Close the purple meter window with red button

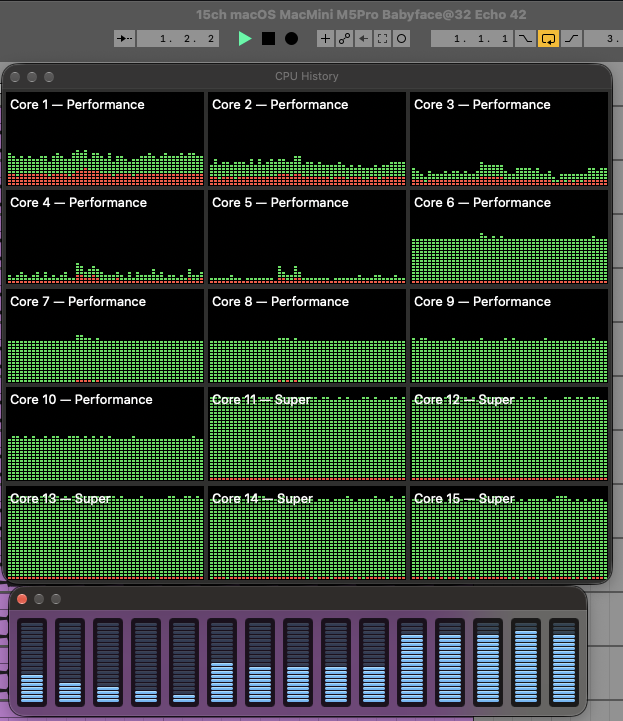pyautogui.click(x=22, y=599)
